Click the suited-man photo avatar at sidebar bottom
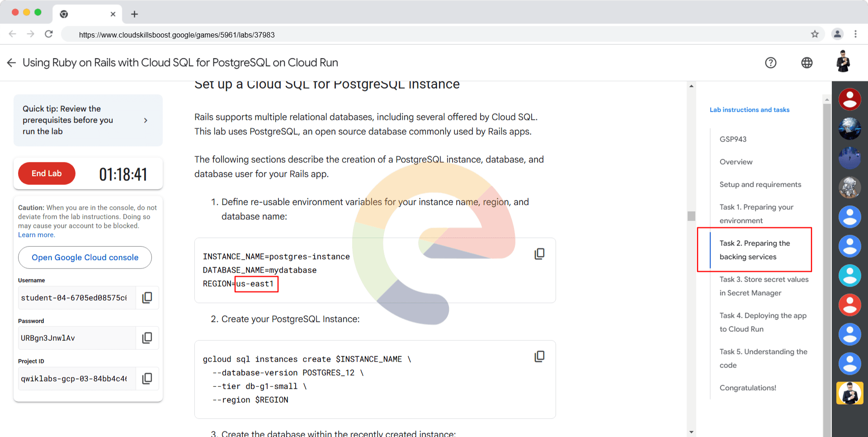The image size is (868, 437). point(850,393)
